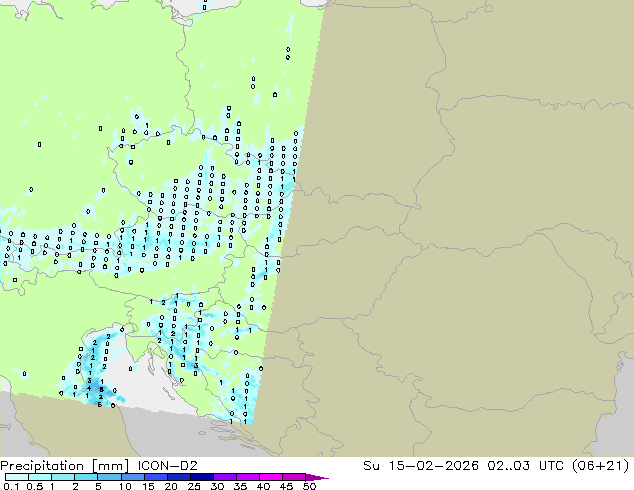Image resolution: width=634 pixels, height=490 pixels.
Task: Click the '20' legend label
Action: (x=171, y=486)
